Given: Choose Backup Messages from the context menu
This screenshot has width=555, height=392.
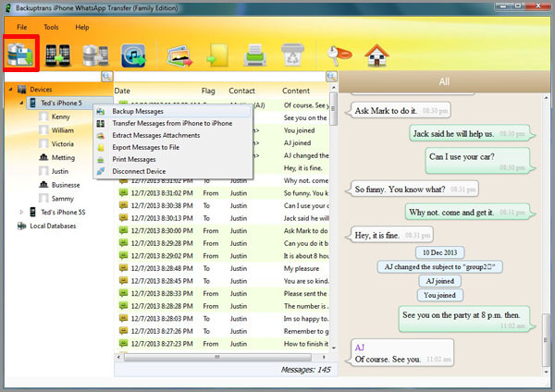Looking at the screenshot, I should (173, 111).
